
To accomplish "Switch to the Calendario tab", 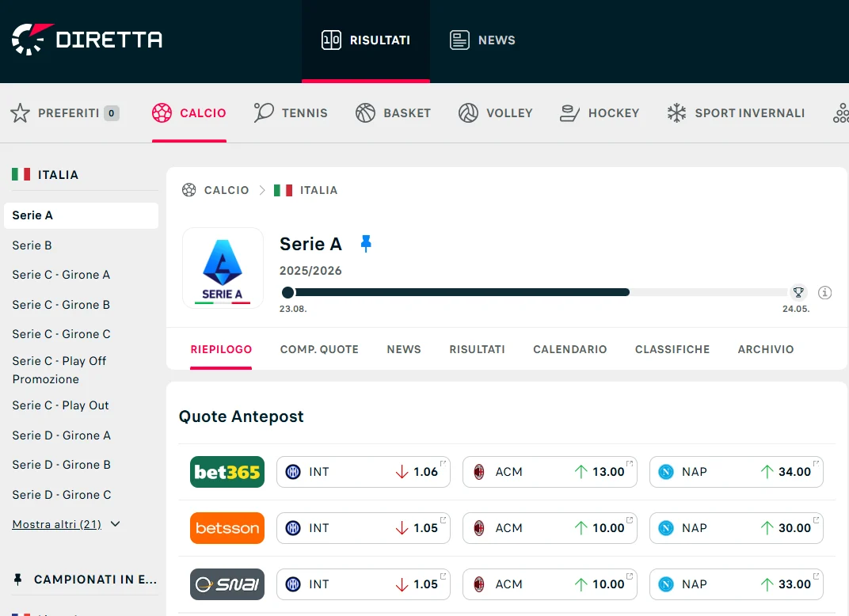I will click(x=569, y=349).
